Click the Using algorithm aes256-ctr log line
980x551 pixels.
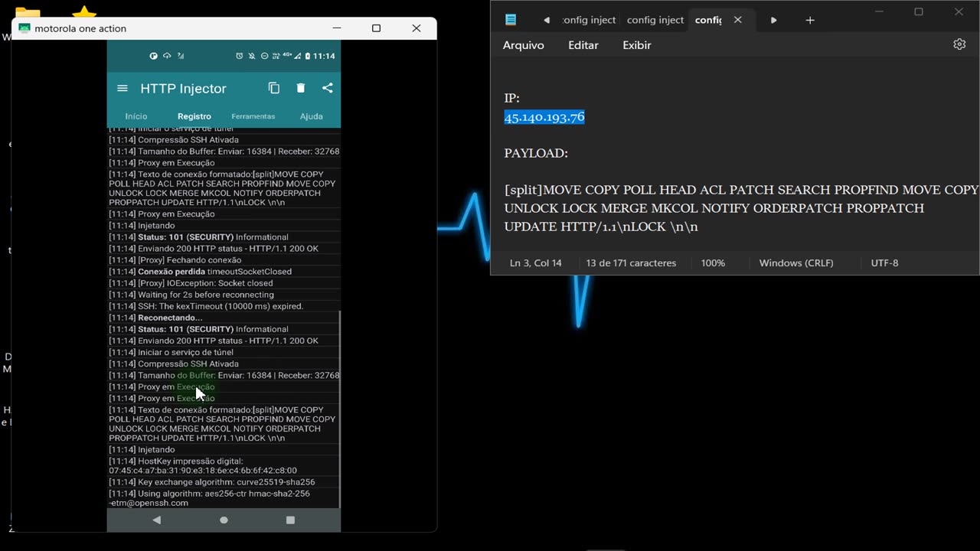(x=224, y=498)
